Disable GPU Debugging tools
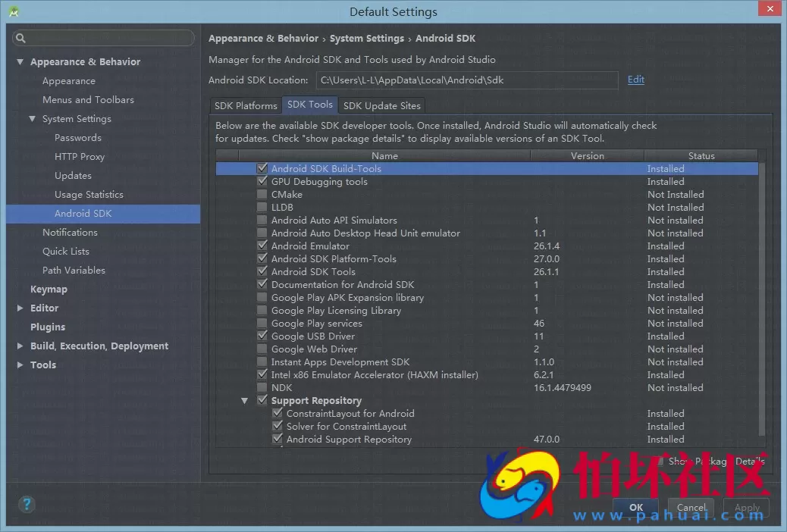787x532 pixels. [262, 181]
